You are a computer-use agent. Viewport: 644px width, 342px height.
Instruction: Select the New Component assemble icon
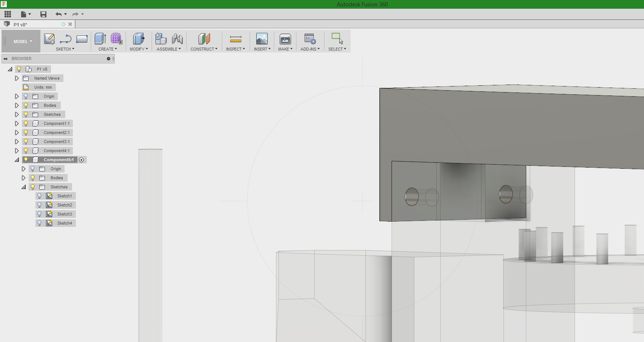click(x=161, y=39)
